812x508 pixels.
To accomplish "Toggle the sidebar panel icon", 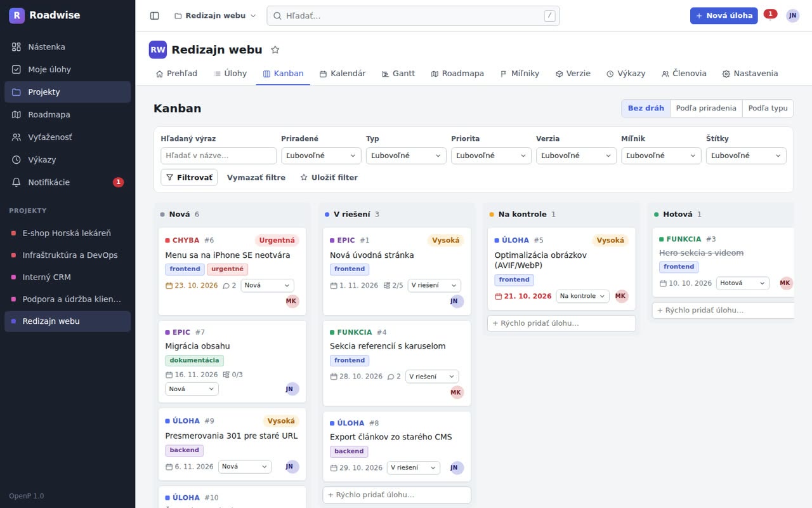I will (154, 16).
